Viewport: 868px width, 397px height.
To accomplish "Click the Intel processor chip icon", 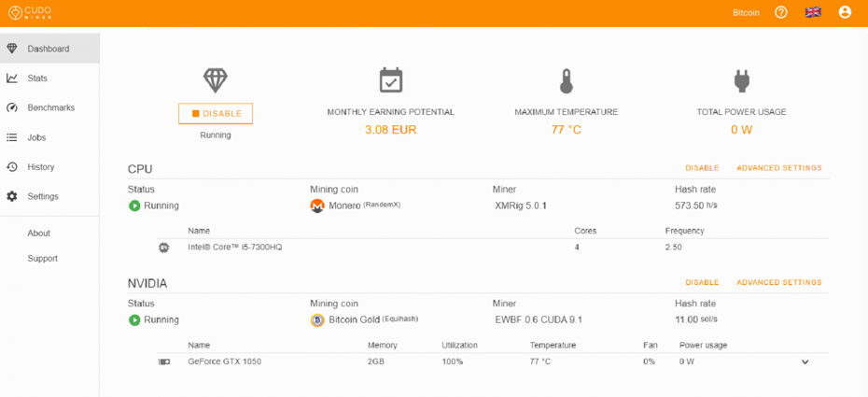I will pos(163,248).
